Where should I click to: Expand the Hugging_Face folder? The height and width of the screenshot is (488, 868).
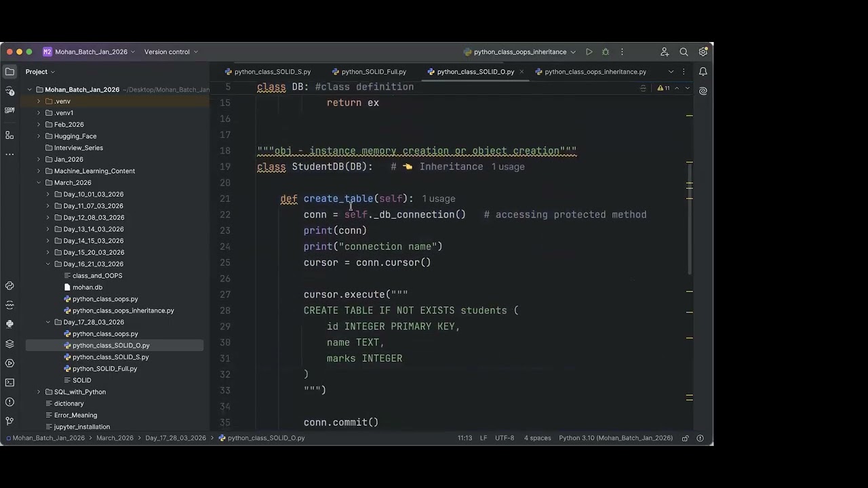[39, 136]
